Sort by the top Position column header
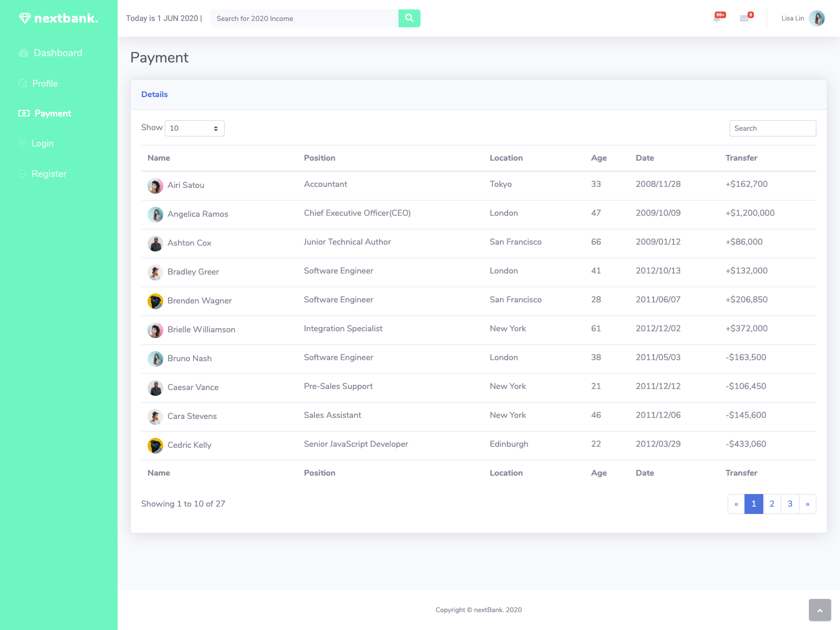The width and height of the screenshot is (840, 630). [x=320, y=158]
